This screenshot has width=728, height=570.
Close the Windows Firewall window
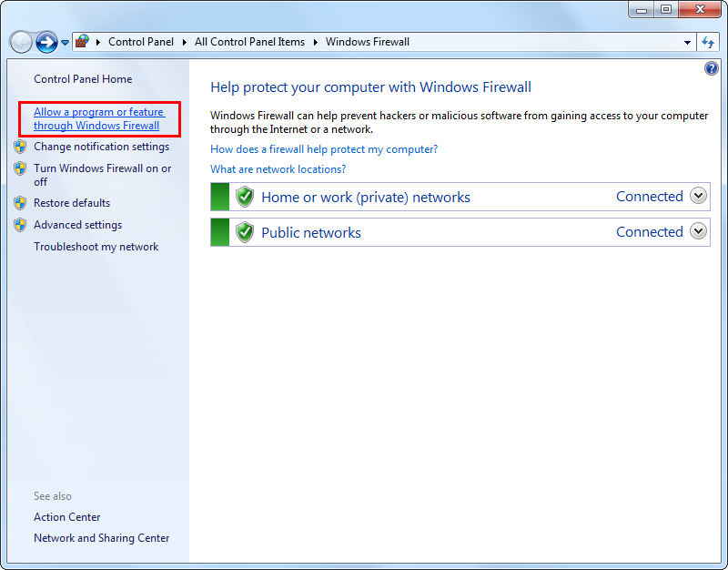pos(700,10)
